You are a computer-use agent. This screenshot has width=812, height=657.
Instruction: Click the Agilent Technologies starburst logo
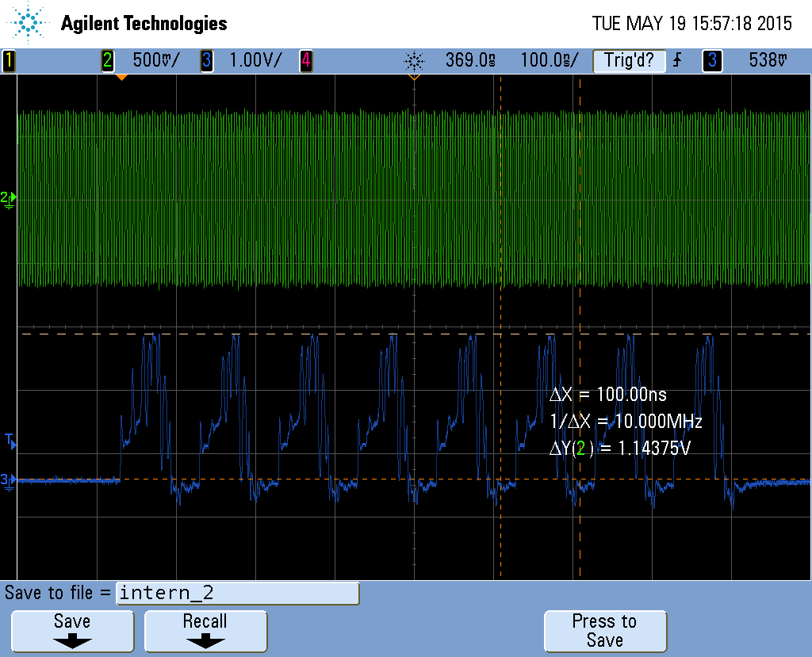pyautogui.click(x=28, y=23)
